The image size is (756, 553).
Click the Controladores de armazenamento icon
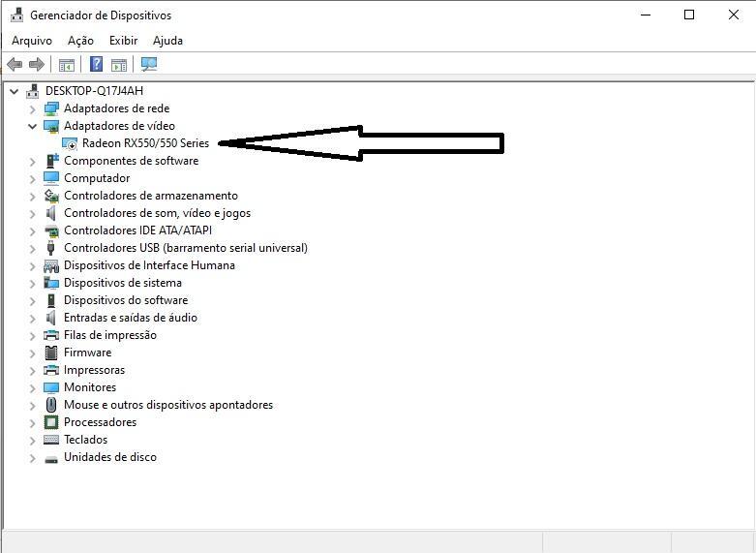point(51,196)
